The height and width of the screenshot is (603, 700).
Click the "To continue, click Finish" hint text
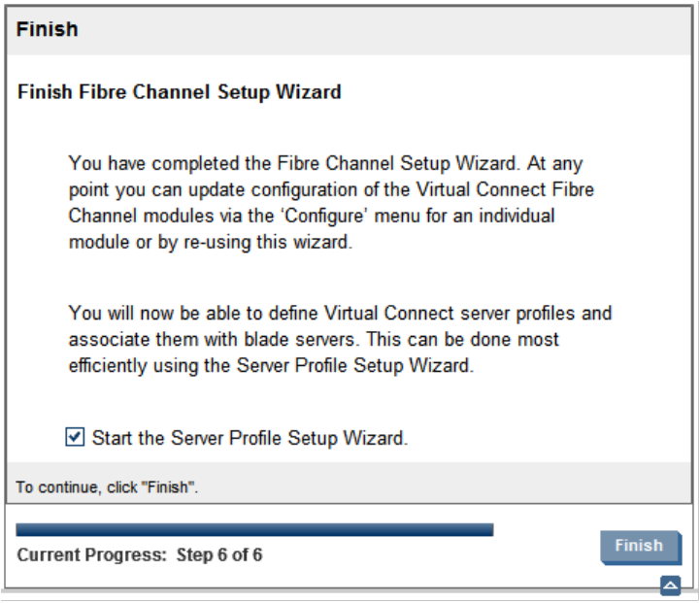[107, 487]
